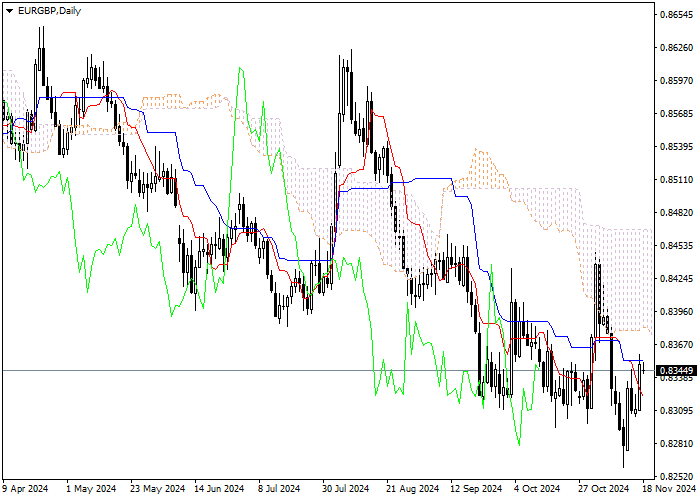Viewport: 700px width, 500px height.
Task: Click the 4 Oct 2024 date label
Action: click(x=537, y=489)
